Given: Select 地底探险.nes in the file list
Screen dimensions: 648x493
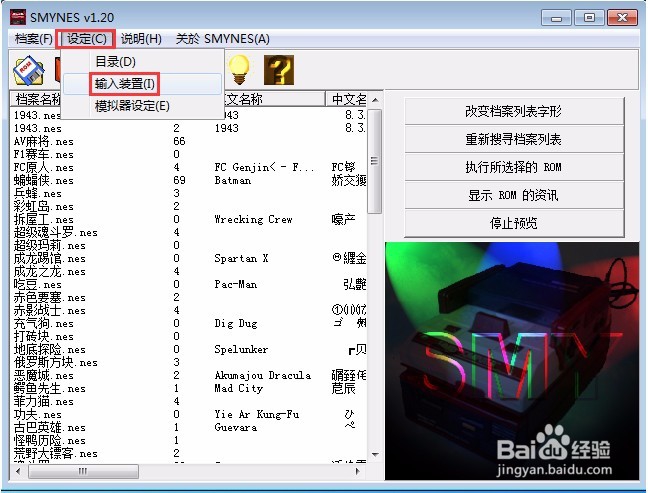Looking at the screenshot, I should point(50,350).
